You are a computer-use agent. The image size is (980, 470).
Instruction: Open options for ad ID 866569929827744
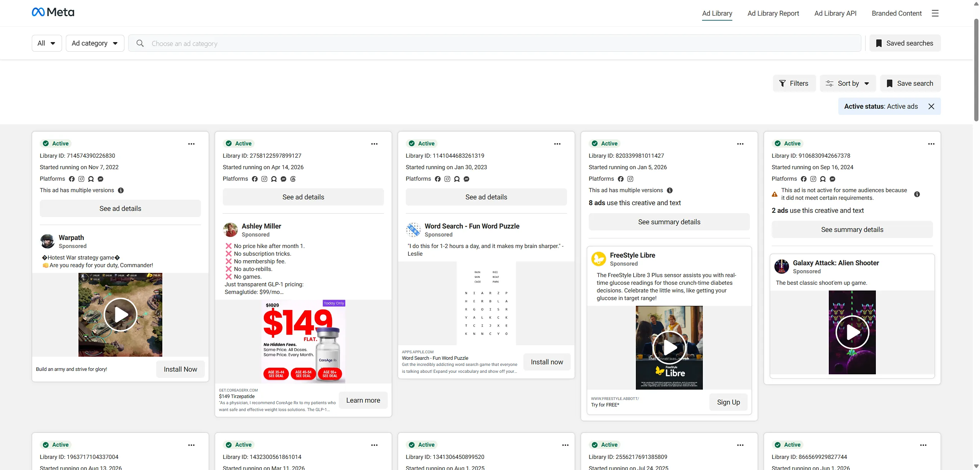pos(923,445)
